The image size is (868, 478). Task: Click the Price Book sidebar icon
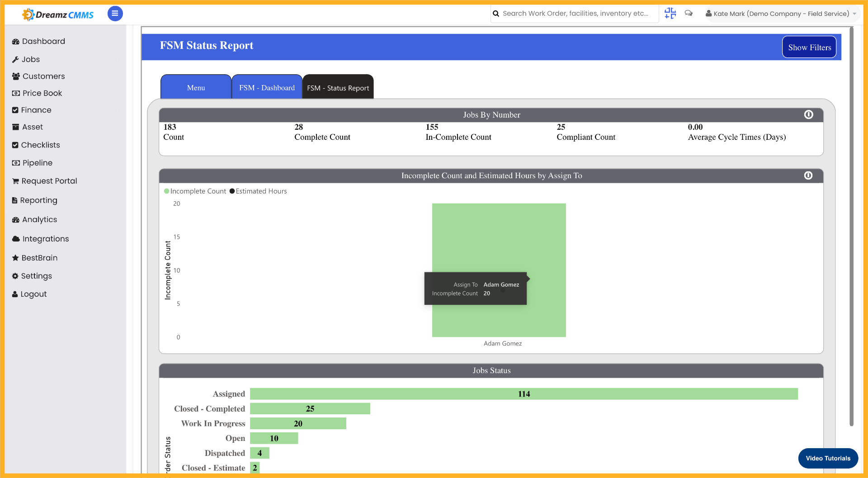(x=15, y=93)
